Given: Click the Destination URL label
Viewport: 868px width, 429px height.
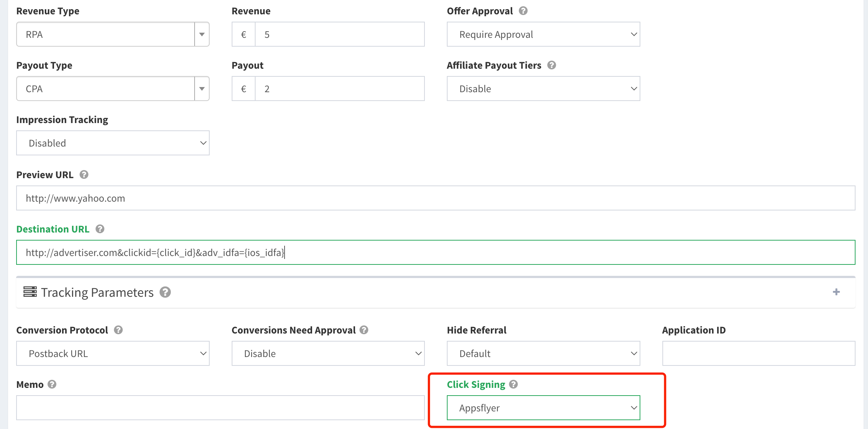Looking at the screenshot, I should (x=53, y=229).
